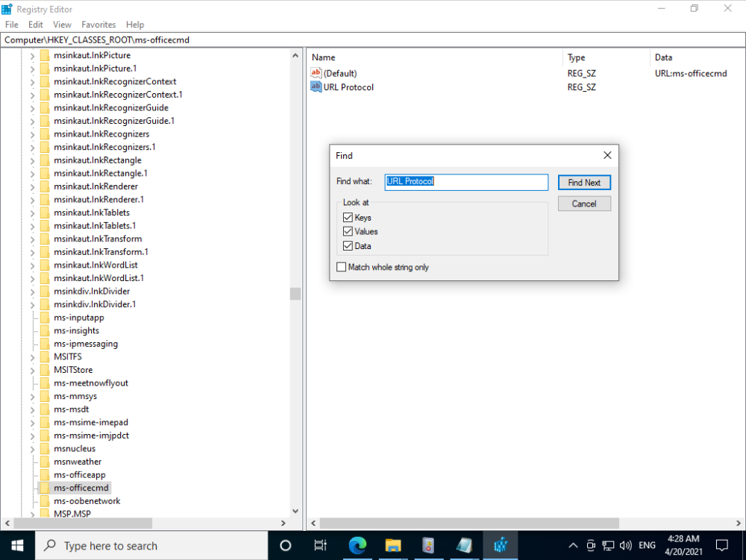Click the tree pane vertical scrollbar thumb

point(295,294)
